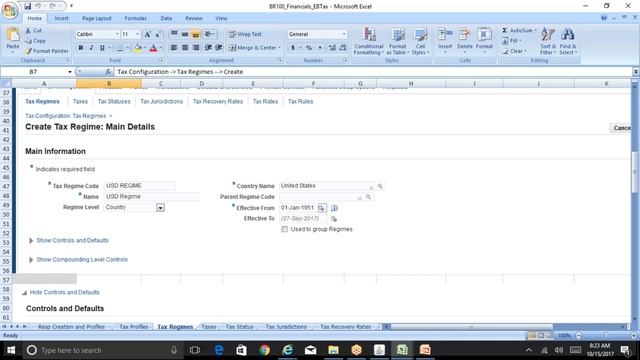
Task: Apply the red Font Color
Action: click(153, 48)
